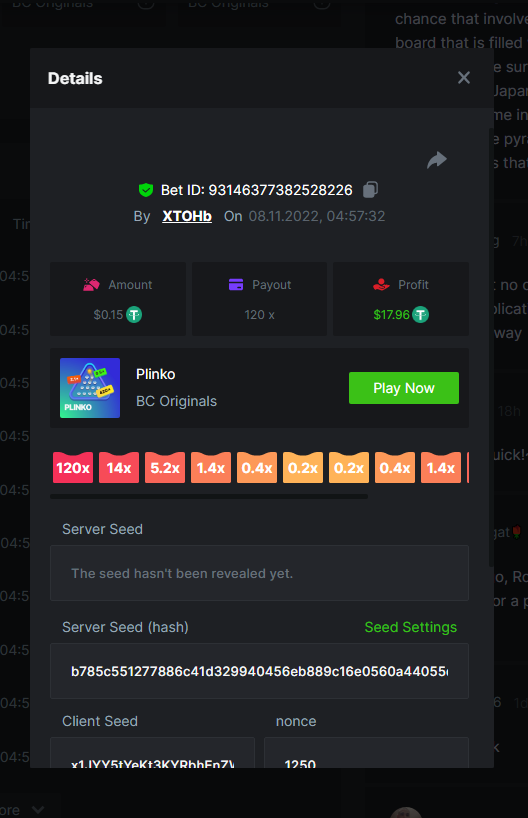
Task: Open the XTOHb user profile link
Action: 187,216
